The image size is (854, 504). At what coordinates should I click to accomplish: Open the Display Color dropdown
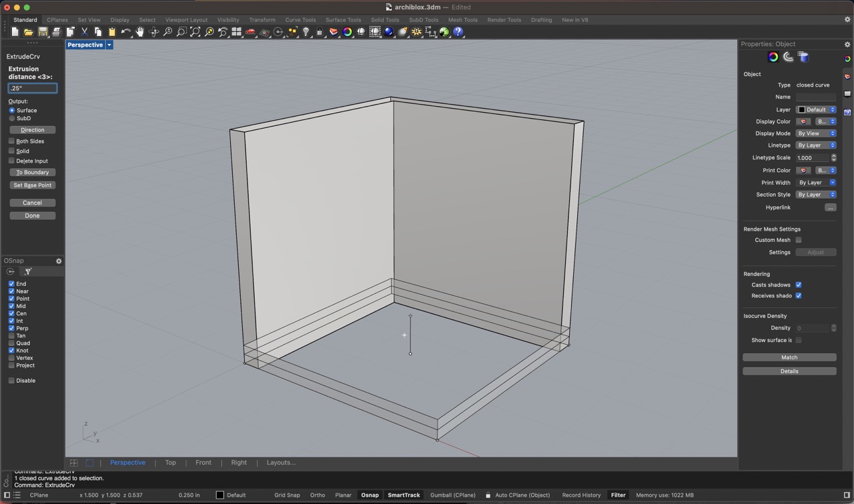826,121
